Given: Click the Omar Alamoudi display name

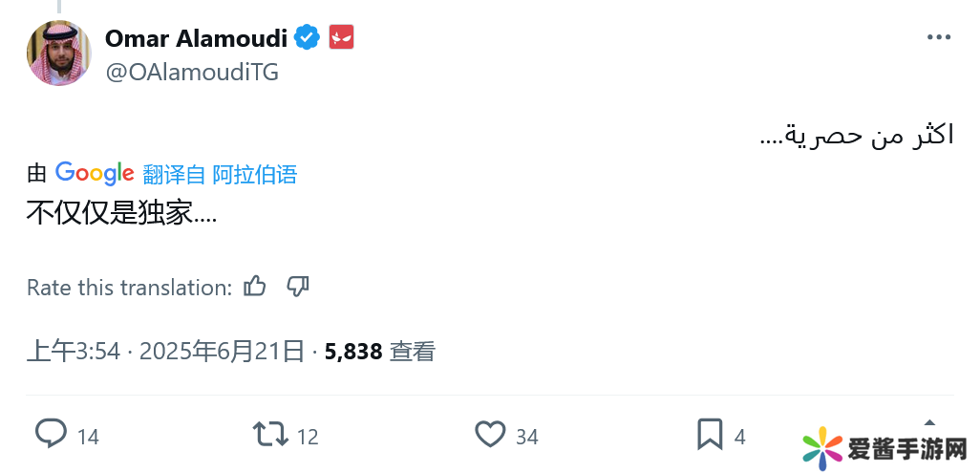Looking at the screenshot, I should tap(196, 38).
